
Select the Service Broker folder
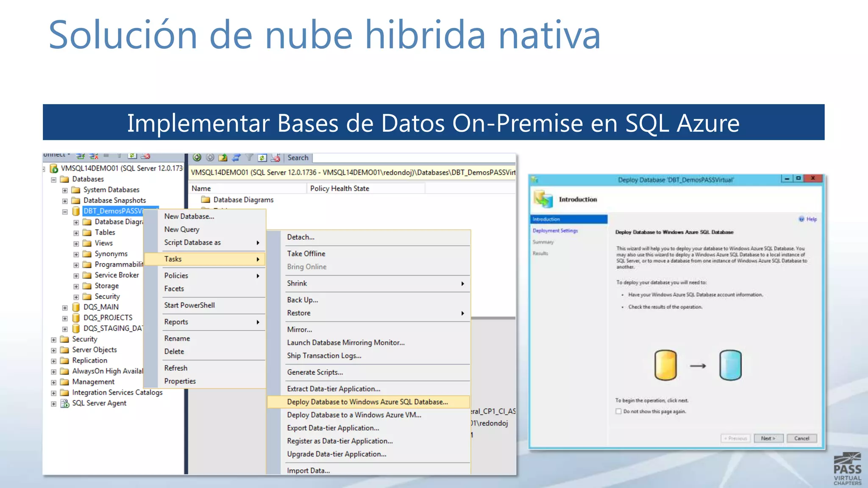click(117, 275)
